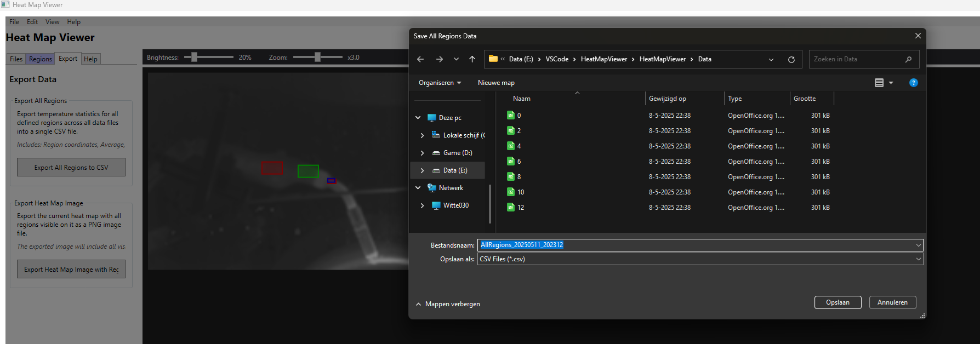Click Opslaan to save the CSV

click(x=837, y=302)
